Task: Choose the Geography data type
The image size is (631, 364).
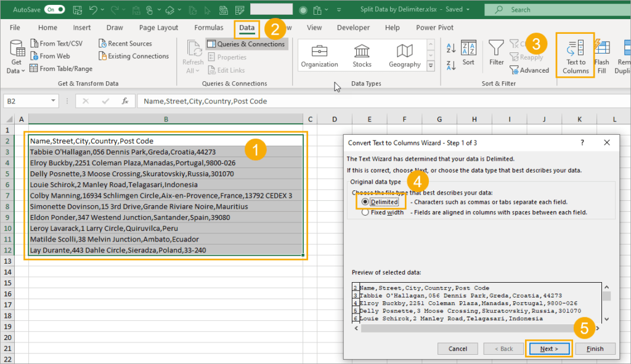Action: pos(404,55)
